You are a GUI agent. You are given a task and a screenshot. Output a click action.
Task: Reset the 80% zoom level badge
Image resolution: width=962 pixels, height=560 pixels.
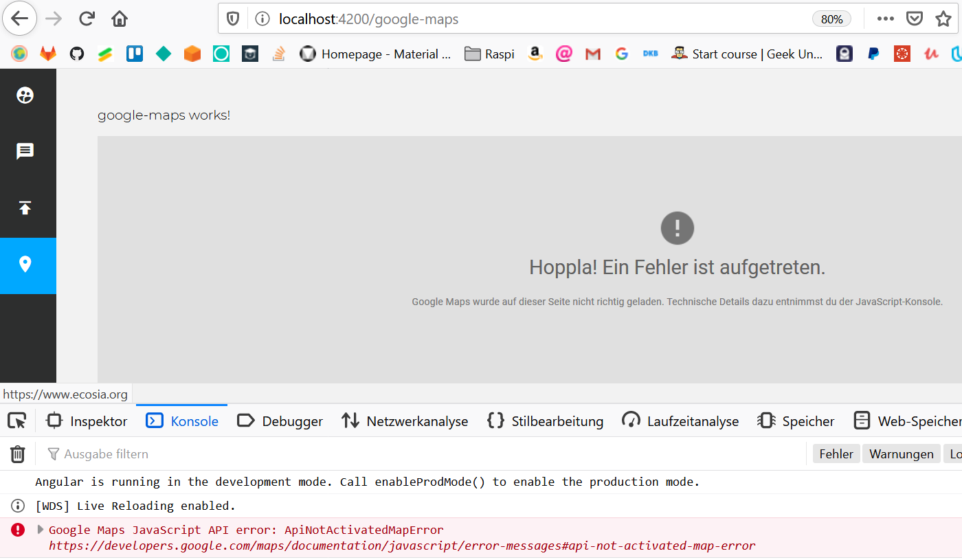(831, 19)
